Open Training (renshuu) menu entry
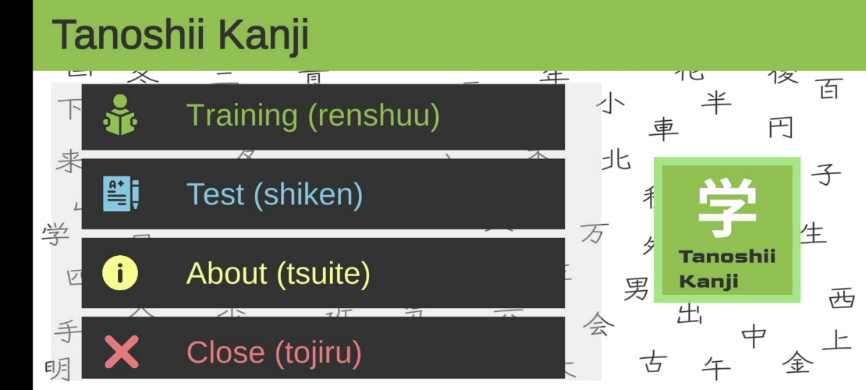866x390 pixels. pos(323,116)
